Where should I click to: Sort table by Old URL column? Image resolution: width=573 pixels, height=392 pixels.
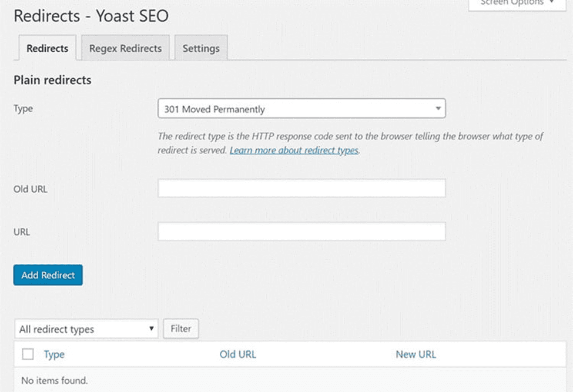tap(237, 354)
